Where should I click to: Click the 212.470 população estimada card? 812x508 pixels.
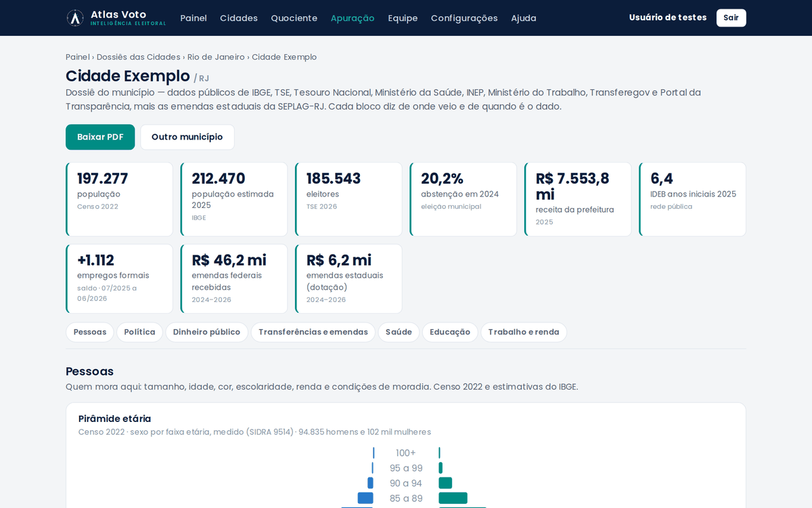click(x=234, y=199)
